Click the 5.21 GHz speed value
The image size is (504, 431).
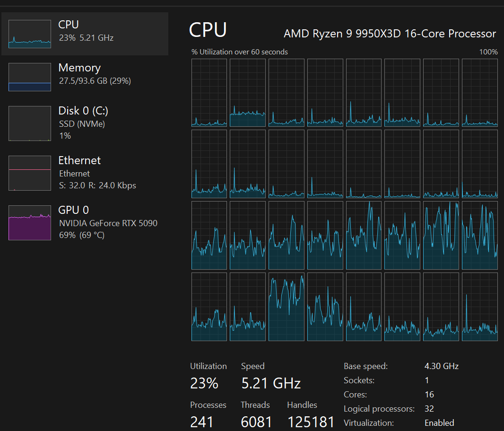tap(271, 383)
